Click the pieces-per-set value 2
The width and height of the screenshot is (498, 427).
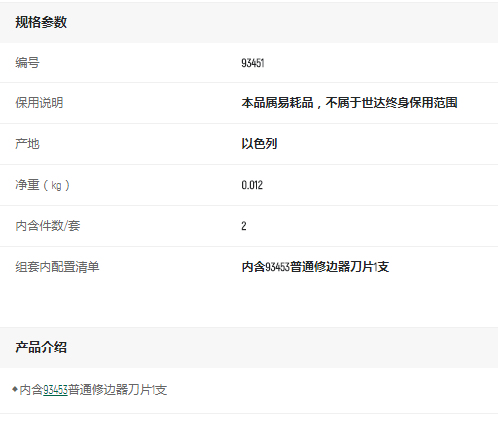[244, 226]
